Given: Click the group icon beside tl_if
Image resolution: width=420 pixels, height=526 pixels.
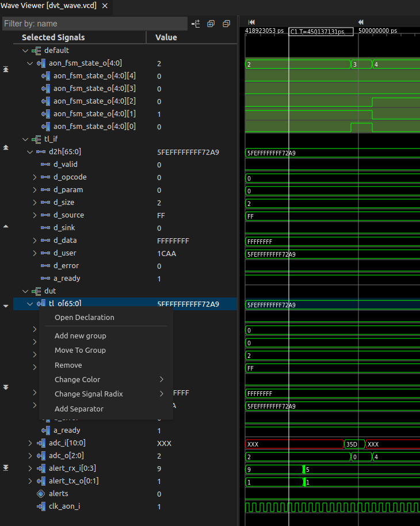Looking at the screenshot, I should point(36,139).
